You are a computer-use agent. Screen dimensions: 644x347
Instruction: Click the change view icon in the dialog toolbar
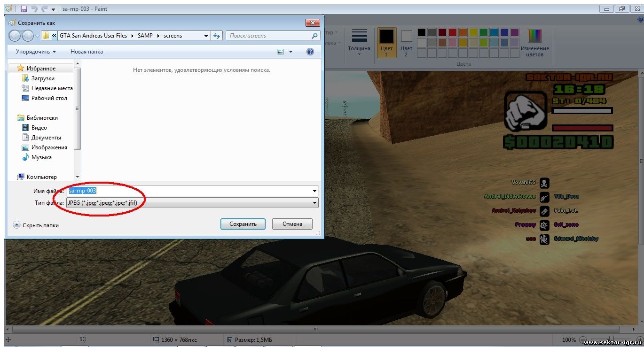[x=281, y=52]
